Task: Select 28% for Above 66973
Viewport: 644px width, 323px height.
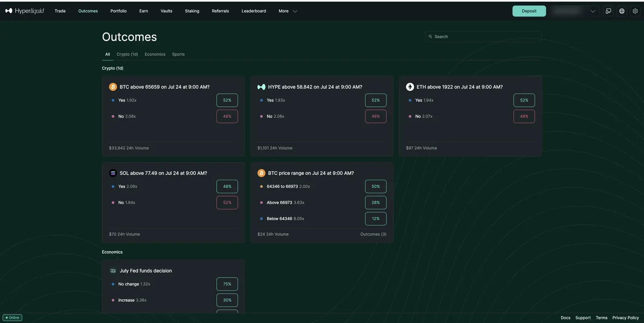Action: coord(376,203)
